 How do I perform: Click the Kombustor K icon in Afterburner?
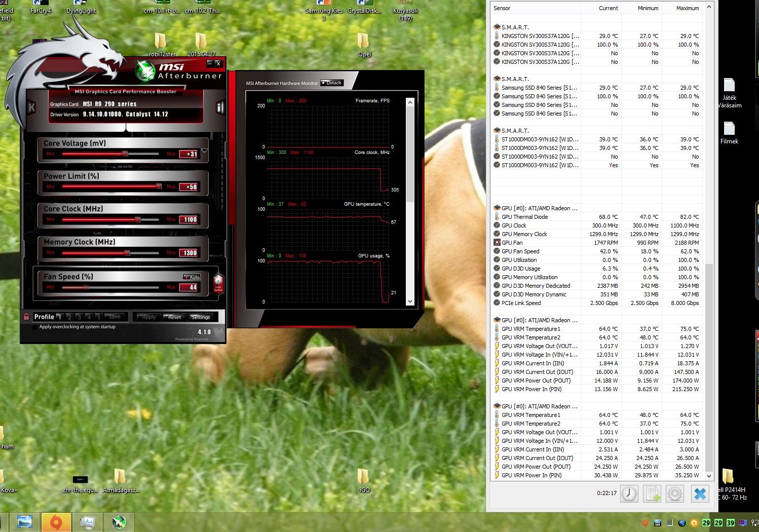31,107
